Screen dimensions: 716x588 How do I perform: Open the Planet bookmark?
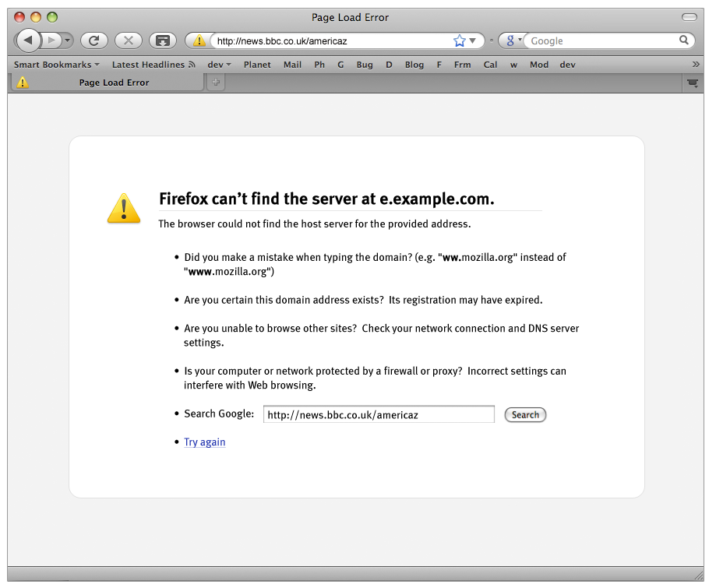(x=257, y=65)
